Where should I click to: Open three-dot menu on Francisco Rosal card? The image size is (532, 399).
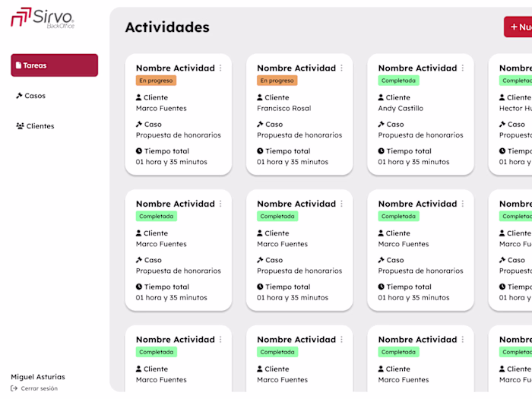(342, 68)
